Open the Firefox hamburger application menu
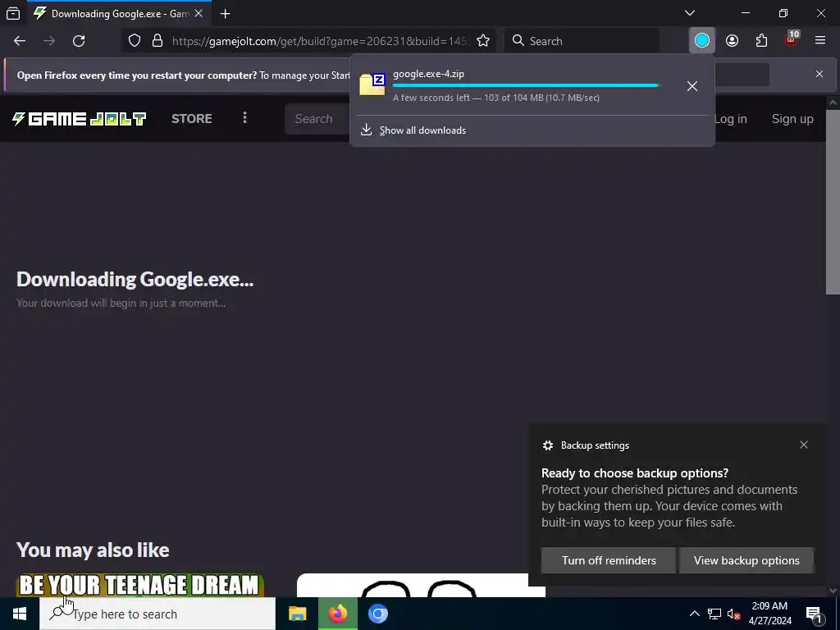Screen dimensions: 840x630 coord(820,41)
